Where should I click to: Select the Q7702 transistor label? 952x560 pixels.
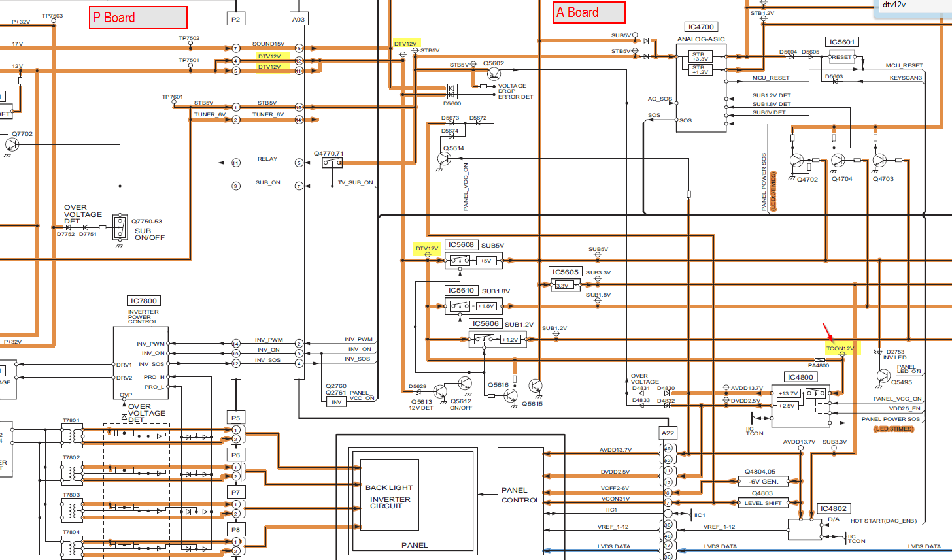pos(22,134)
